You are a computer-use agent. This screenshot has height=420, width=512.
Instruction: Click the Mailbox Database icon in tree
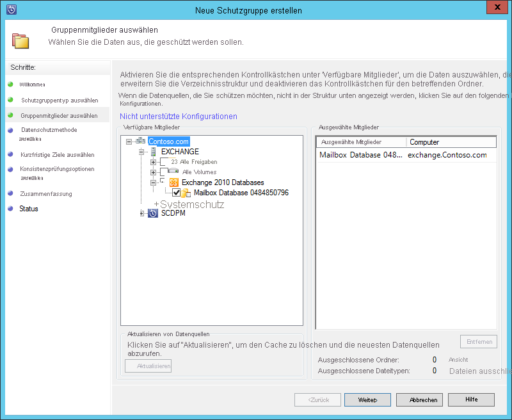pos(186,193)
